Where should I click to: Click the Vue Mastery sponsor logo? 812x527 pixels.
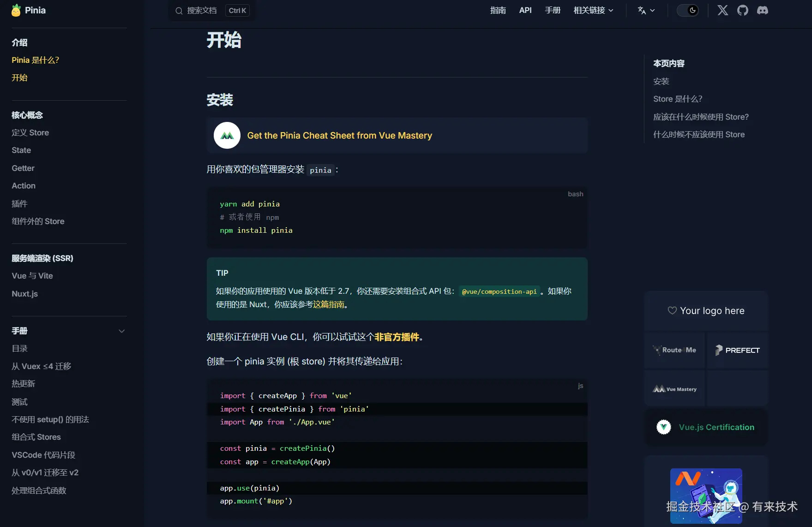point(674,389)
